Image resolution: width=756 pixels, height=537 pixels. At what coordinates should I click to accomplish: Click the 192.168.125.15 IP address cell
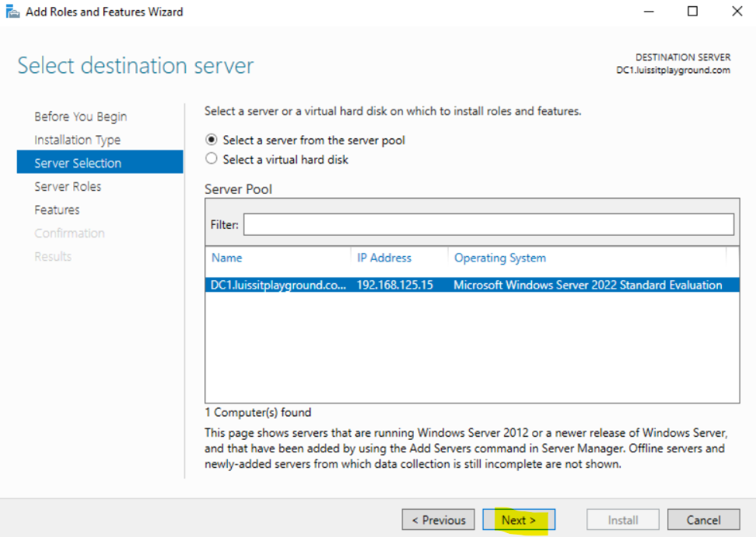(395, 285)
